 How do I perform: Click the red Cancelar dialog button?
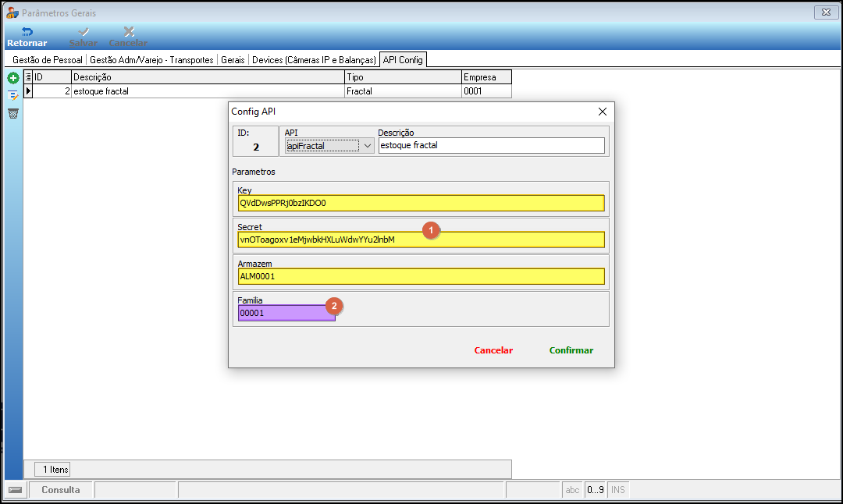click(493, 350)
